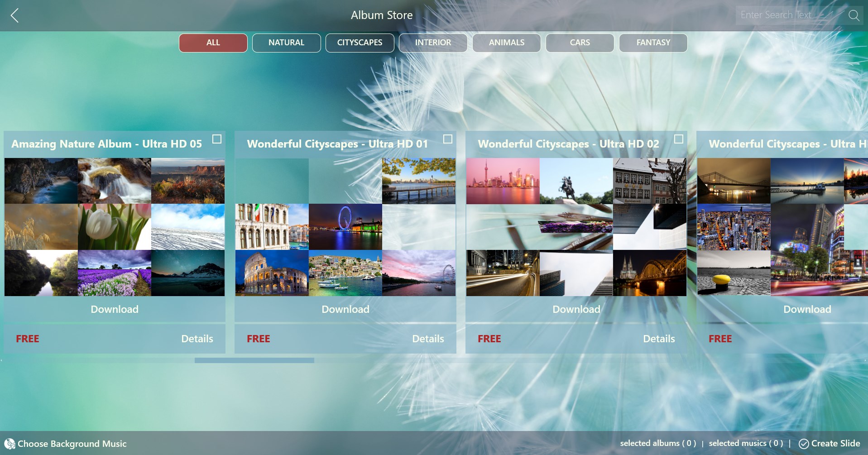The height and width of the screenshot is (455, 868).
Task: Select the yellow bollard photo thumbnail
Action: [x=734, y=273]
